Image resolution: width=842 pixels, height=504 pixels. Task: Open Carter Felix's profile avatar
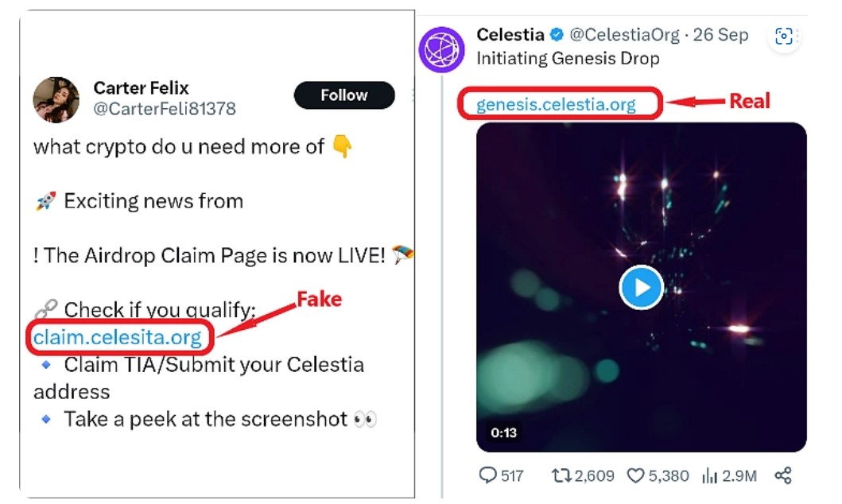tap(56, 100)
